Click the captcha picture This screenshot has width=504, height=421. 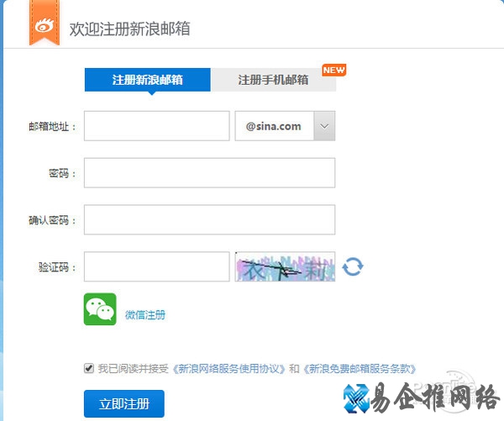[x=285, y=266]
